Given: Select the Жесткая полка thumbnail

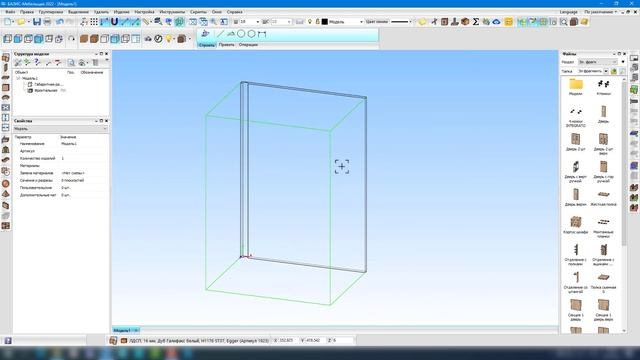Looking at the screenshot, I should pos(603,197).
